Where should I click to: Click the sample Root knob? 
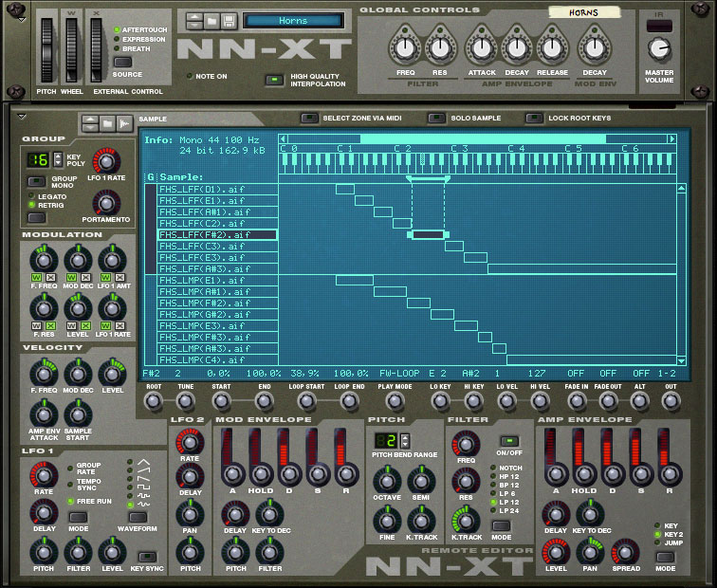point(154,401)
